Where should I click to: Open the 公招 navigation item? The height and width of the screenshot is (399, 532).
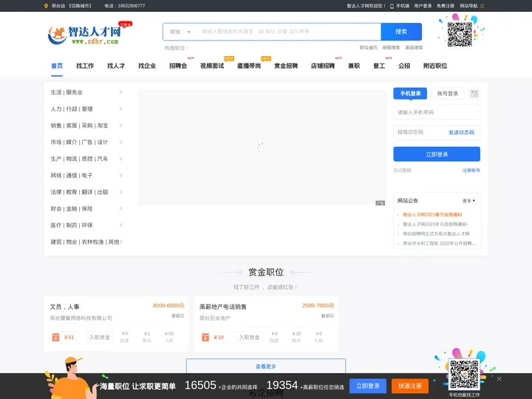(x=404, y=66)
